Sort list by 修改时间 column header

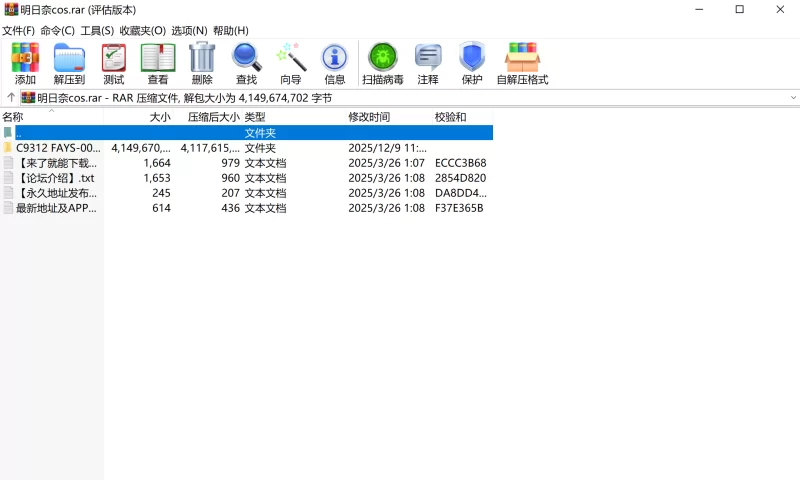369,117
